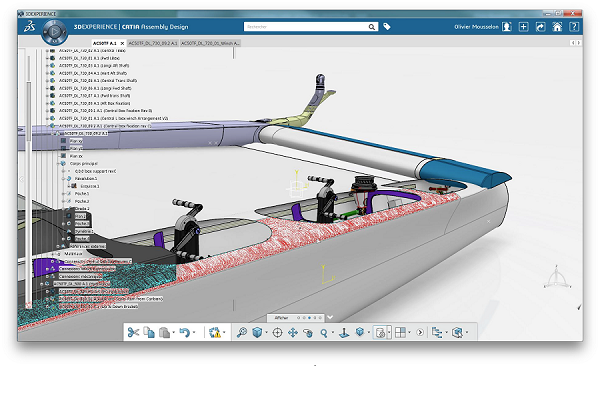Click the Normal View icon
600x400 pixels.
[344, 332]
